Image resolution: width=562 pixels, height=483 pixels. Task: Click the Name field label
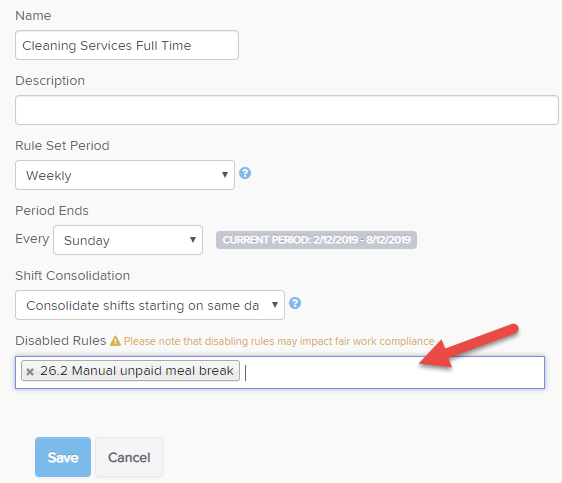click(x=33, y=16)
